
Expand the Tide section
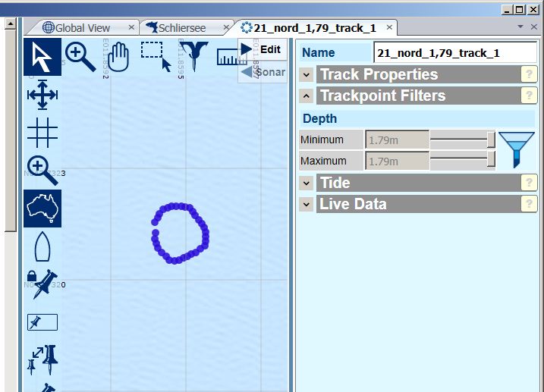(x=306, y=183)
